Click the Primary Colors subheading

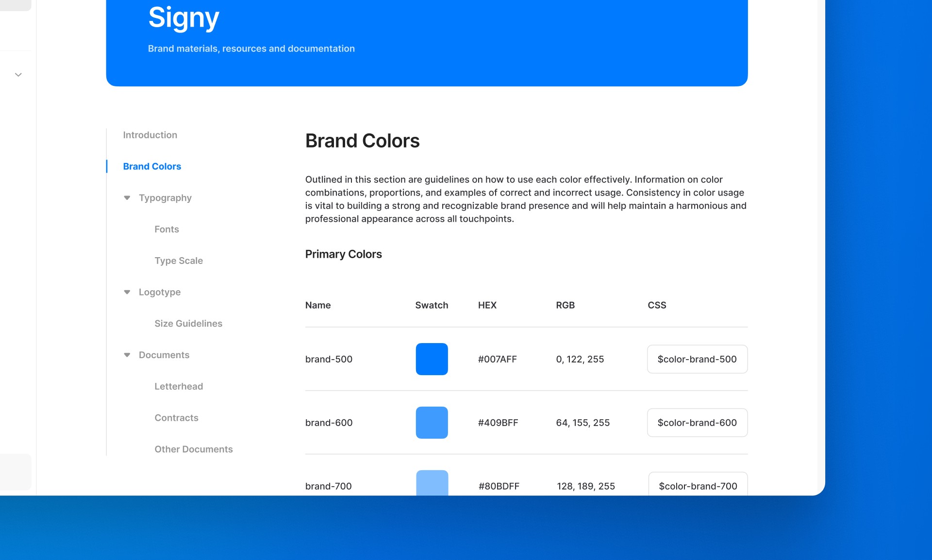pos(343,254)
